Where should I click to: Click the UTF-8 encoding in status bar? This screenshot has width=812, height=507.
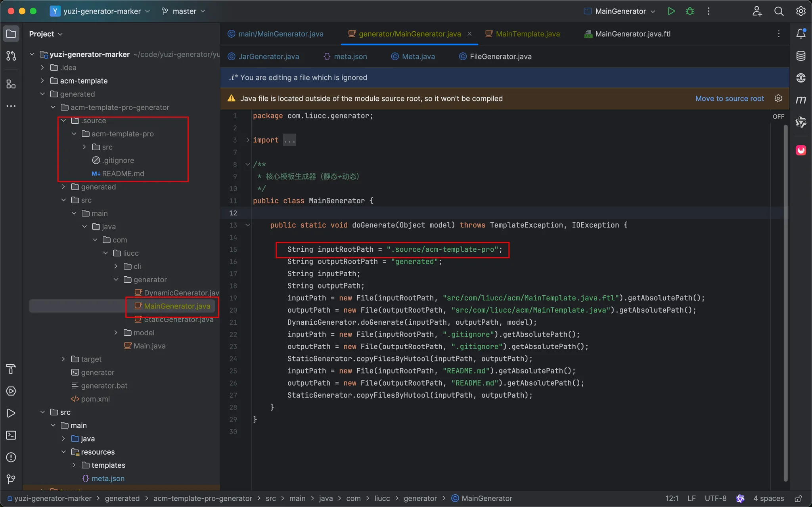(715, 498)
